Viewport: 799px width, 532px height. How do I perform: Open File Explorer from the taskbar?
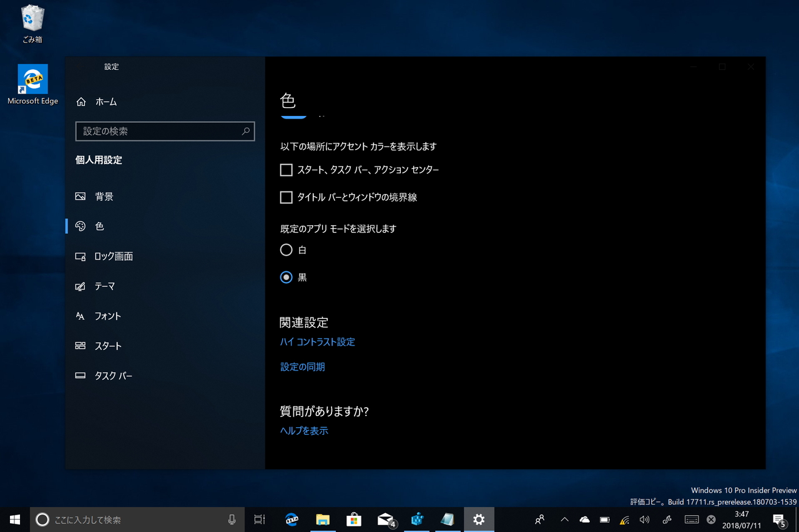click(323, 520)
